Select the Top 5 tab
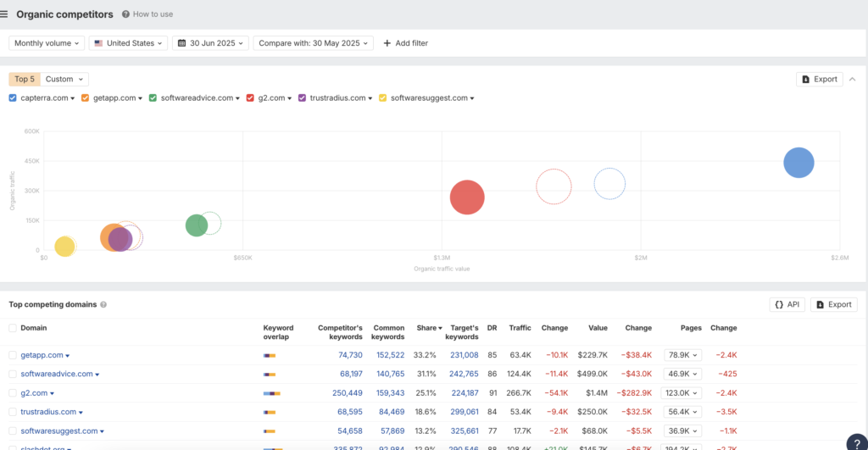This screenshot has width=868, height=450. click(x=25, y=79)
